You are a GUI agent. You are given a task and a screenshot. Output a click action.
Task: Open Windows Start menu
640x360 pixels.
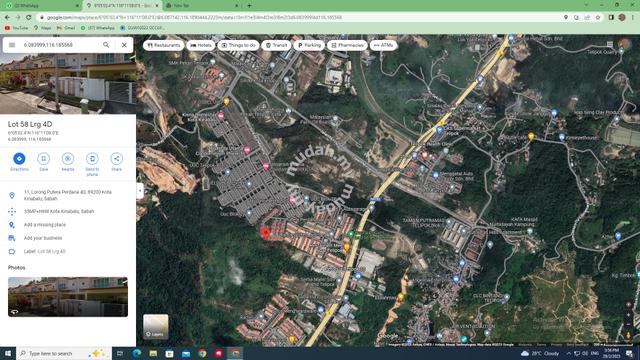8,353
